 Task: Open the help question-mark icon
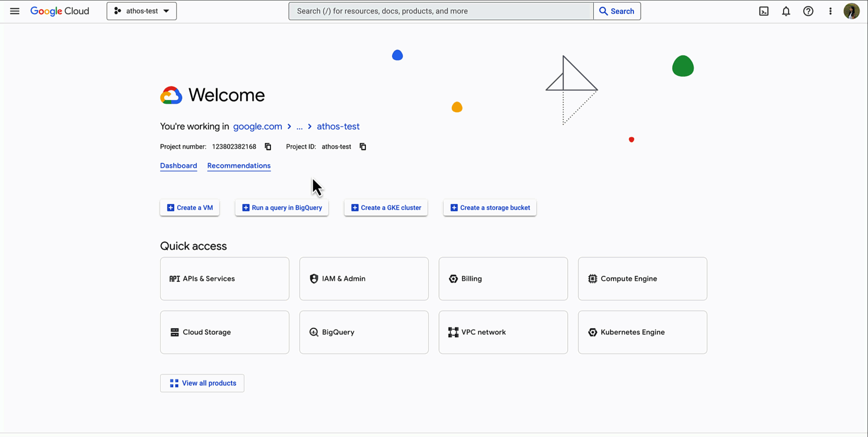[x=808, y=11]
